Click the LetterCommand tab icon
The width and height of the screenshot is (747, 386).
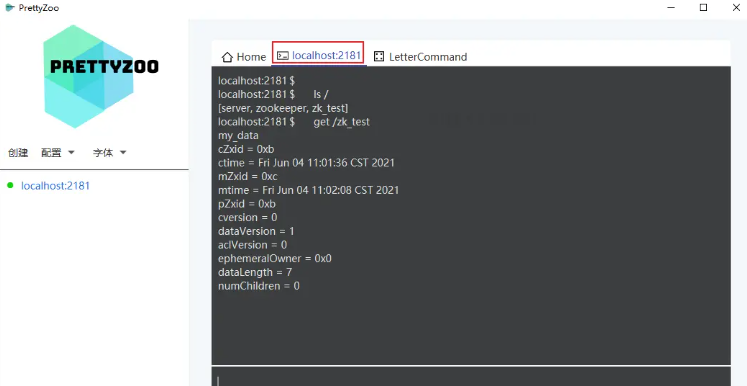379,57
